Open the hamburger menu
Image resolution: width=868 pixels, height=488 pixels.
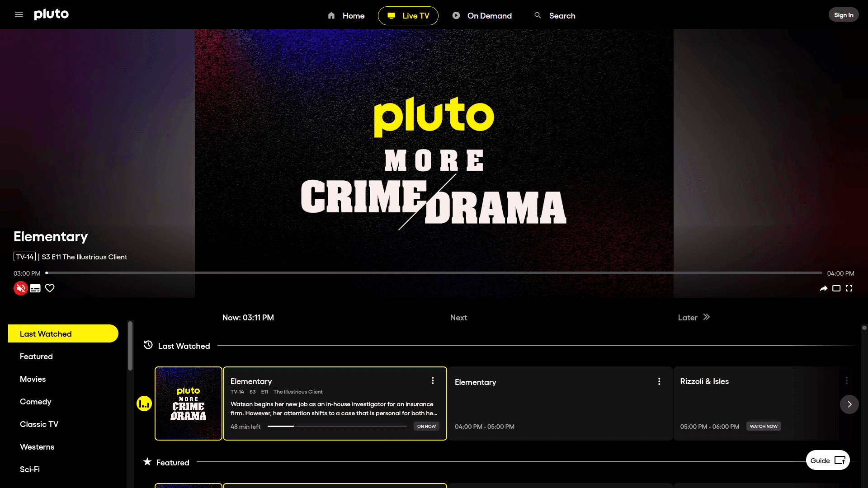[x=19, y=14]
